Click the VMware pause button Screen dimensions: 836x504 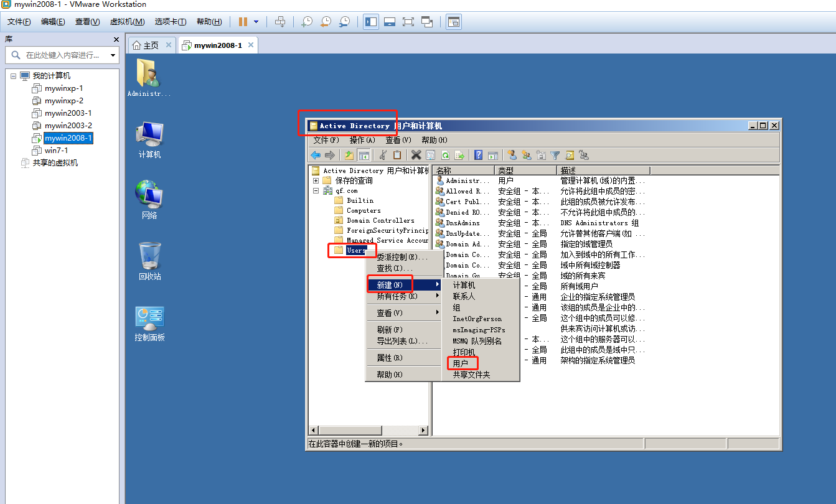point(243,21)
